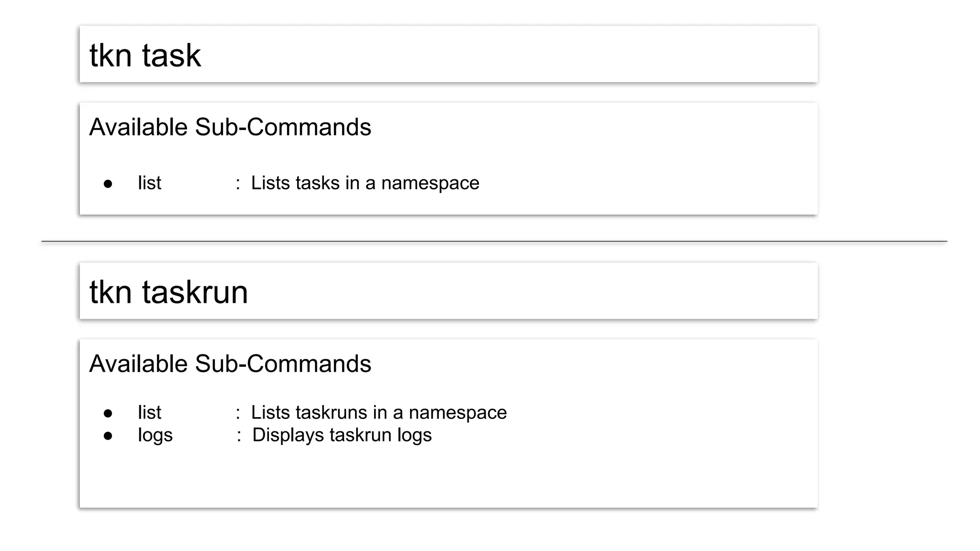Click the word 'Displays' on the logs line
The width and height of the screenshot is (980, 551).
[288, 435]
